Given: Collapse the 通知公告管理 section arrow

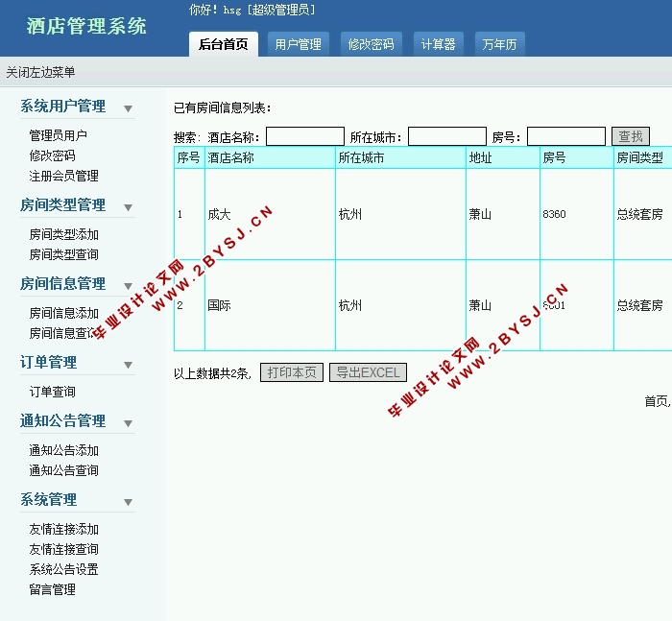Looking at the screenshot, I should [x=128, y=423].
